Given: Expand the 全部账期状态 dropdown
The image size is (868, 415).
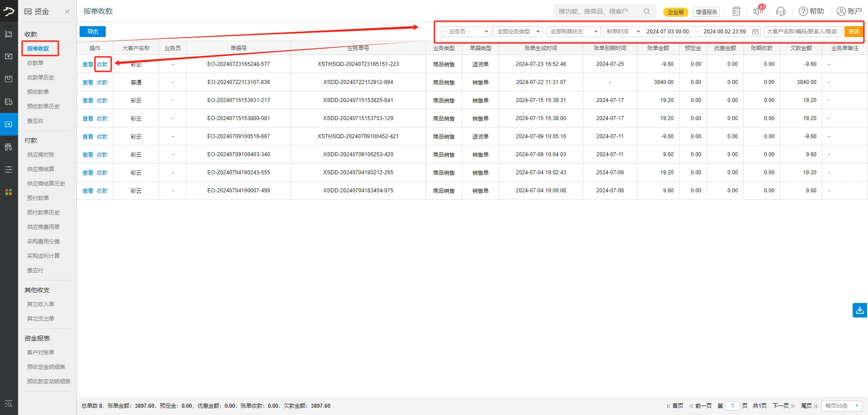Looking at the screenshot, I should coord(573,32).
